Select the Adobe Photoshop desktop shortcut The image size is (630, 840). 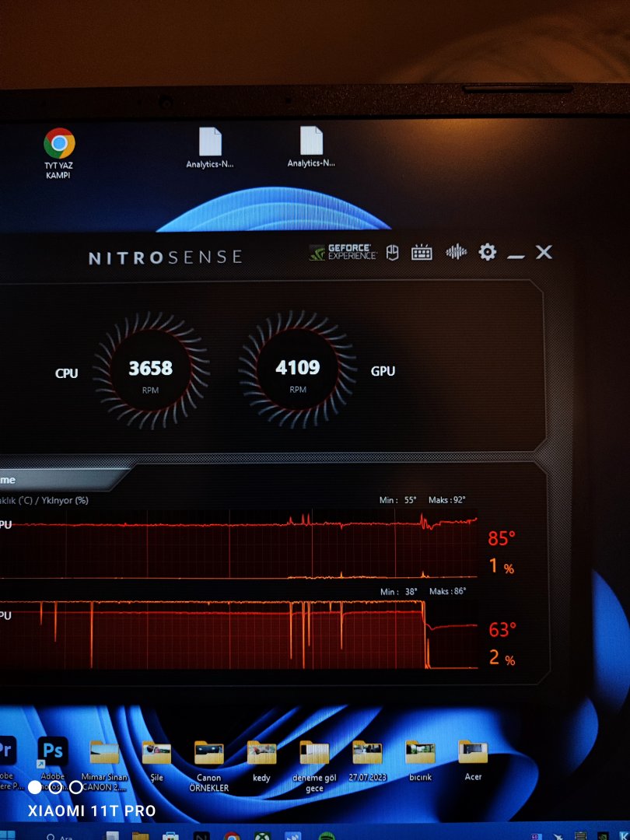coord(53,764)
